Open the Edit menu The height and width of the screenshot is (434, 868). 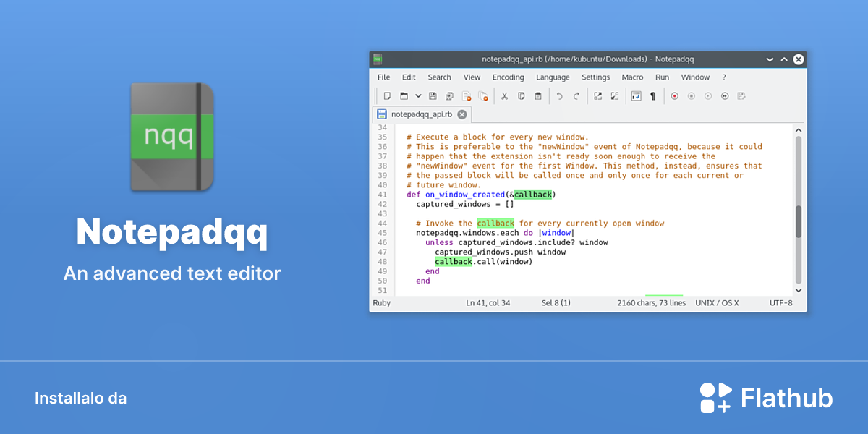(x=409, y=77)
